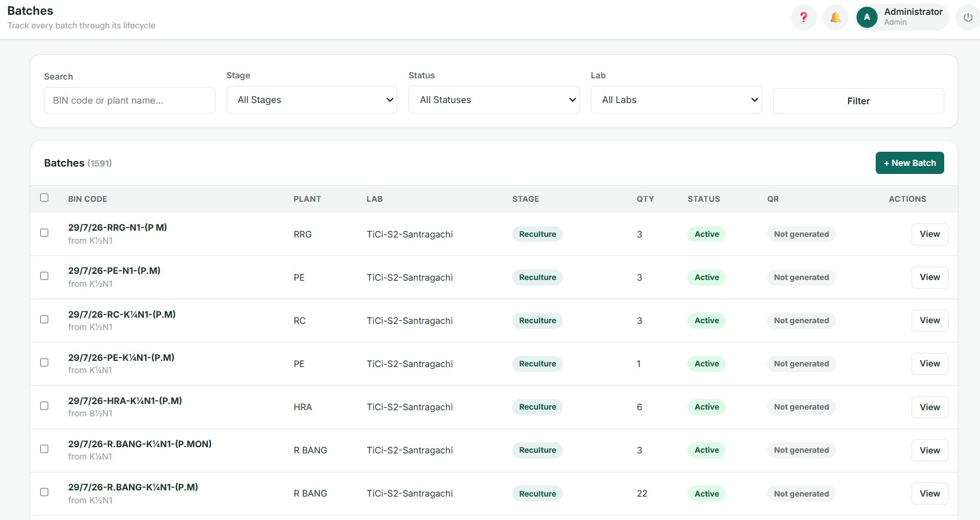Check the box for 29/7/26-PE-N1-(P.M)

point(44,276)
